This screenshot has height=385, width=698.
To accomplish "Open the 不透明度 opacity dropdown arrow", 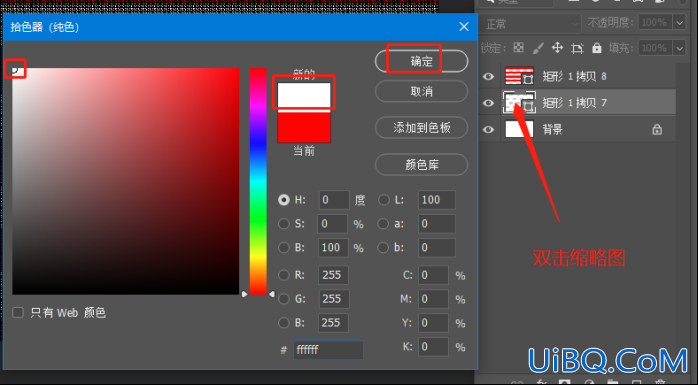I will pos(679,23).
